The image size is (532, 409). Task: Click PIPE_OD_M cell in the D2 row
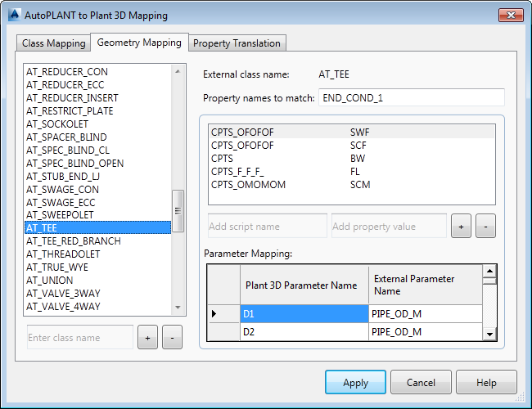point(426,331)
